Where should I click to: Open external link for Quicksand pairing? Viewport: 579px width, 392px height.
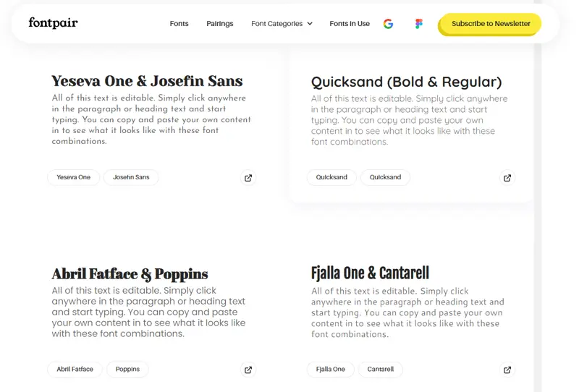click(x=507, y=178)
